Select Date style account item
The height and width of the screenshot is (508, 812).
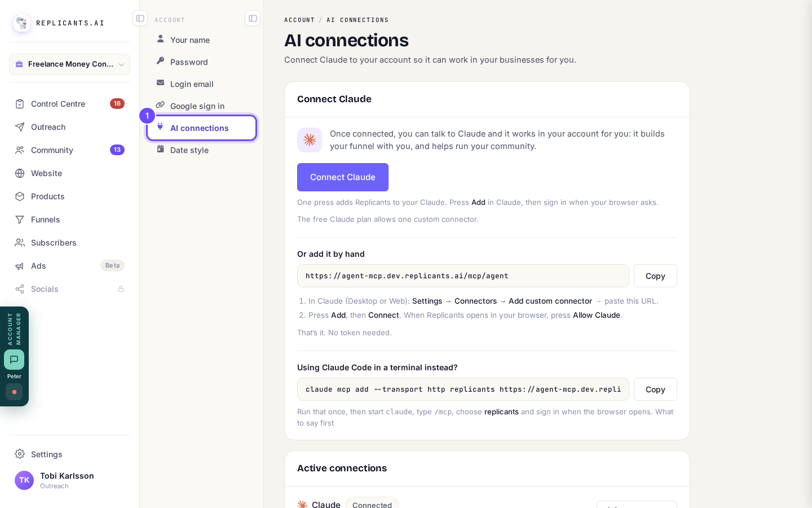[x=201, y=150]
